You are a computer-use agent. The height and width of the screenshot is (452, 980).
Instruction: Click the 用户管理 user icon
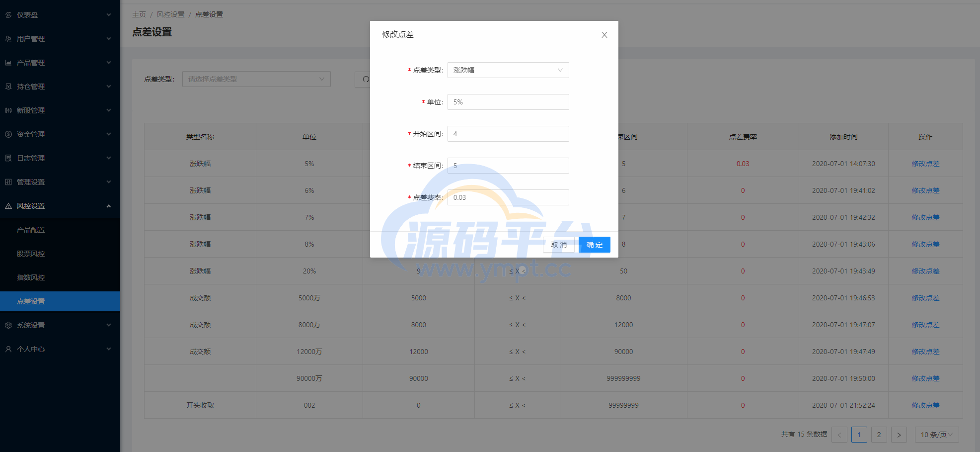(x=8, y=39)
